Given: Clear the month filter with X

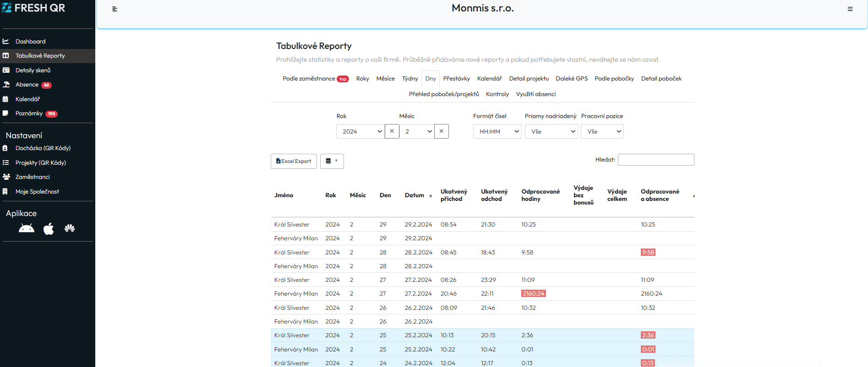Looking at the screenshot, I should click(441, 131).
